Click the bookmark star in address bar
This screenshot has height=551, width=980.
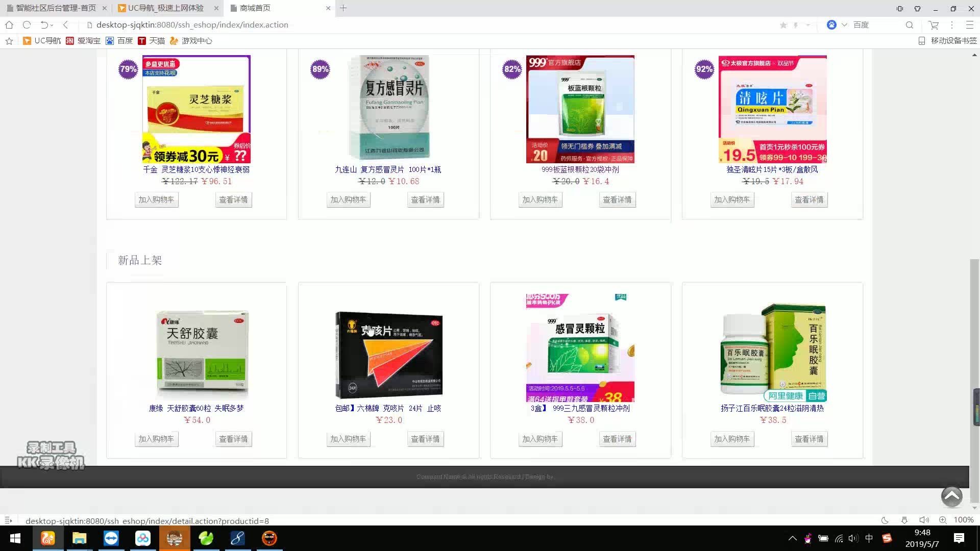point(783,25)
